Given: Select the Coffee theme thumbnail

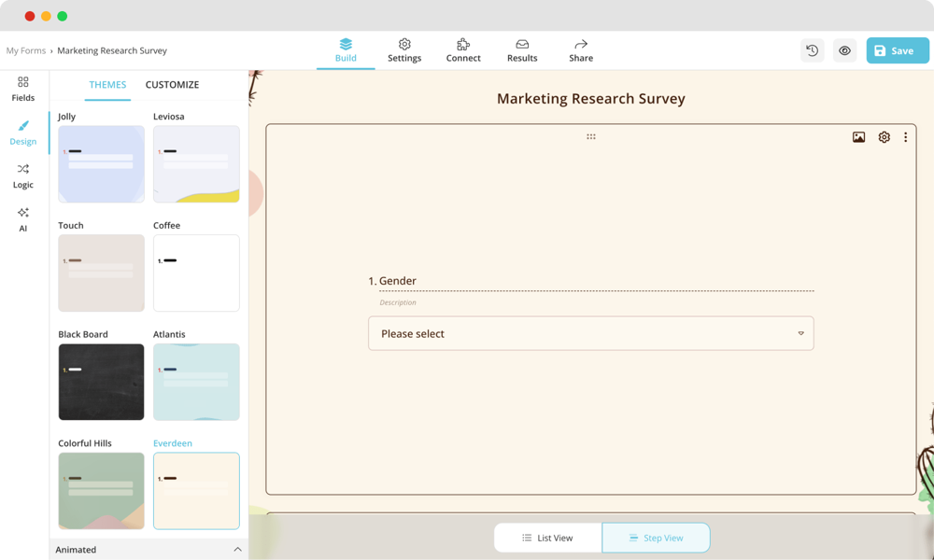Looking at the screenshot, I should point(196,273).
